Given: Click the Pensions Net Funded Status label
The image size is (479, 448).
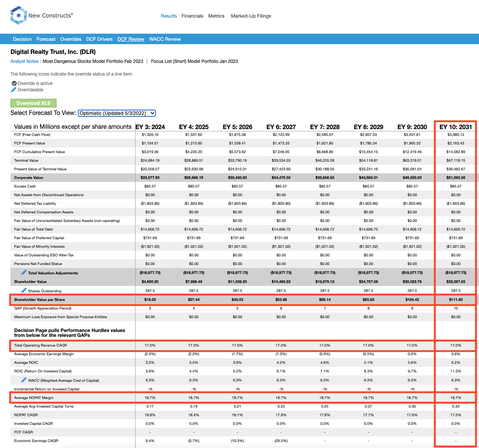Looking at the screenshot, I should pyautogui.click(x=38, y=264).
